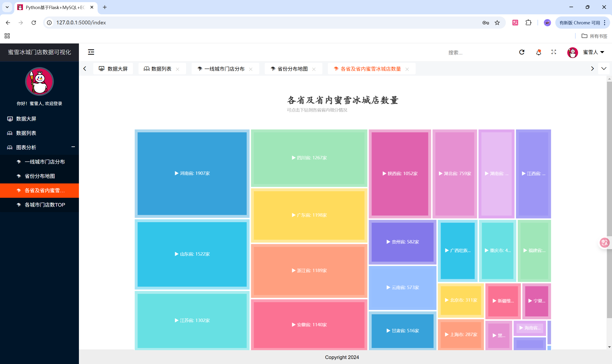The width and height of the screenshot is (612, 364).
Task: Click the yellow 广东省 treemap block
Action: point(309,215)
